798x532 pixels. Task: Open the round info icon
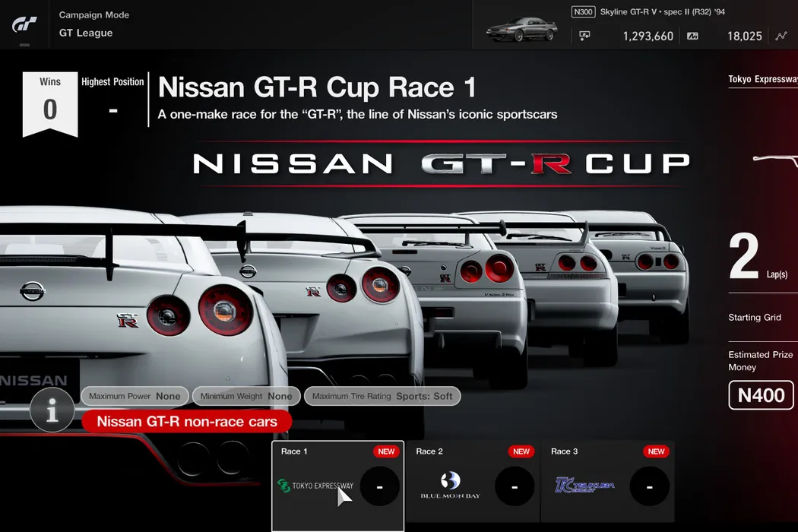tap(52, 410)
